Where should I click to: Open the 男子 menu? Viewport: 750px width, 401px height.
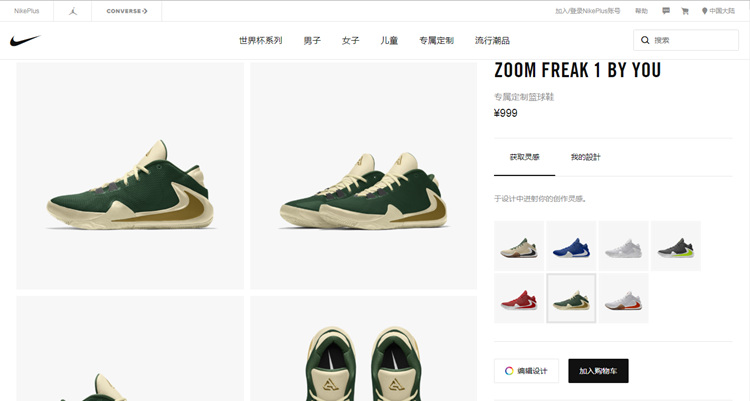[312, 41]
